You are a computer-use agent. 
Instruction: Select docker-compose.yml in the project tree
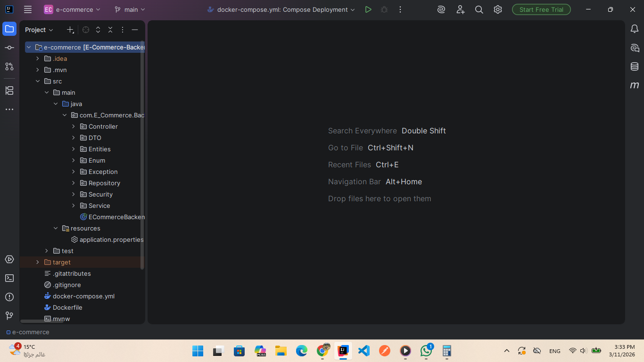pyautogui.click(x=83, y=296)
